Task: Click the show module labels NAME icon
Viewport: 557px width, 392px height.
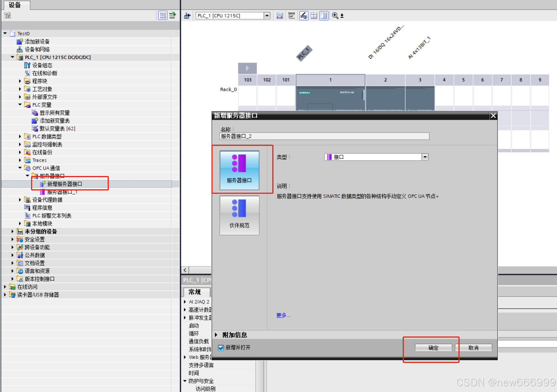Action: [291, 16]
